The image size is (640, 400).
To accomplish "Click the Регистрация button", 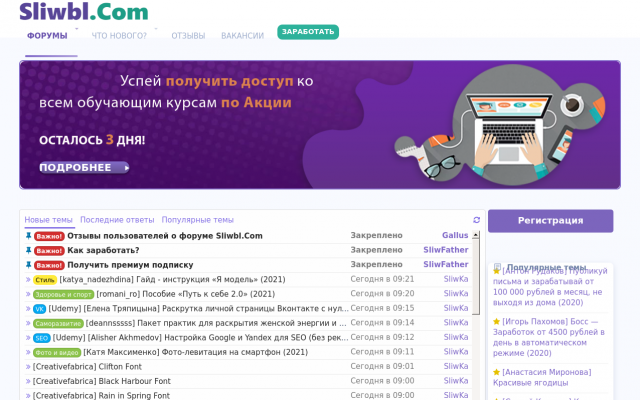I will click(x=550, y=221).
